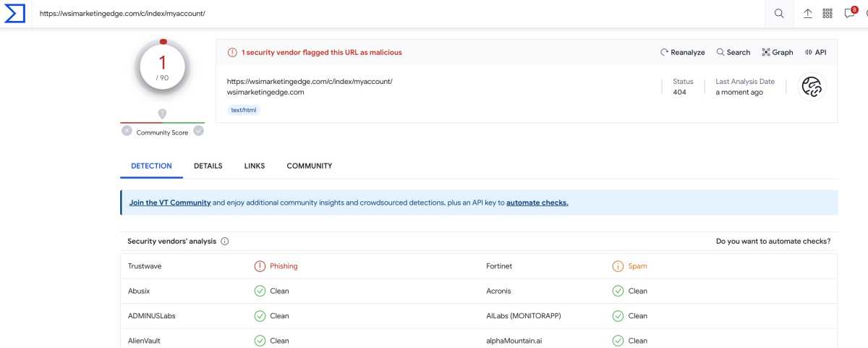The image size is (868, 348).
Task: Follow the Join the VT Community link
Action: tap(170, 203)
